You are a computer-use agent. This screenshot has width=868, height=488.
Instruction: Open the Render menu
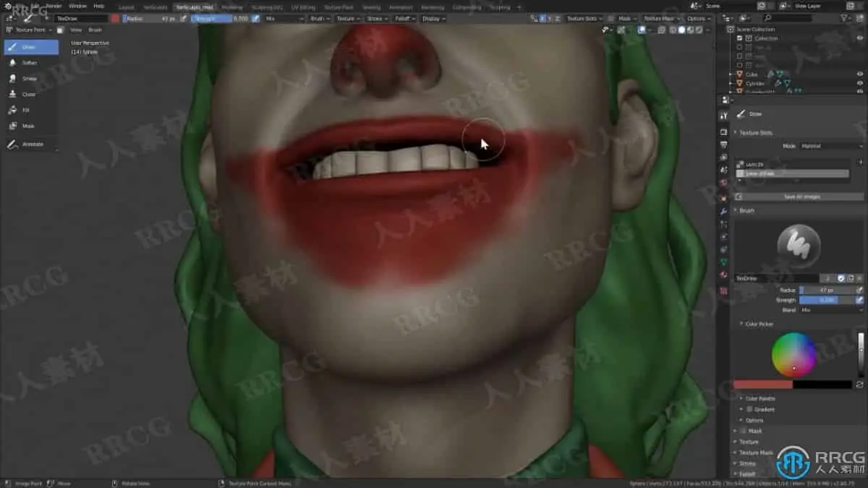click(54, 6)
